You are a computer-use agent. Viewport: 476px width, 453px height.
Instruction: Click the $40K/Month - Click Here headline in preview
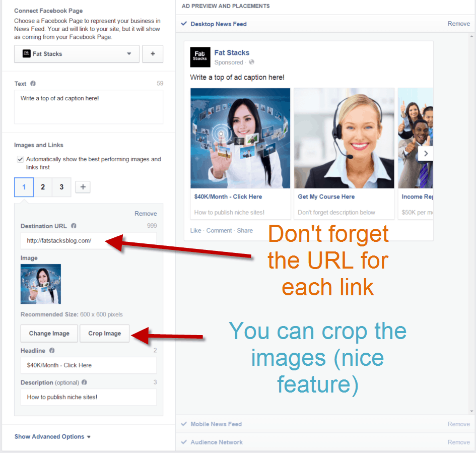228,197
